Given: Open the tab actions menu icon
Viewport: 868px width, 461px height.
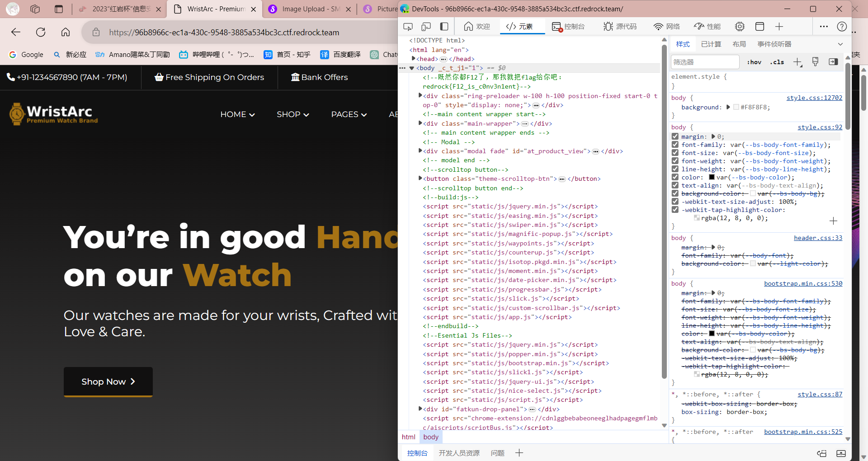Looking at the screenshot, I should click(x=59, y=9).
